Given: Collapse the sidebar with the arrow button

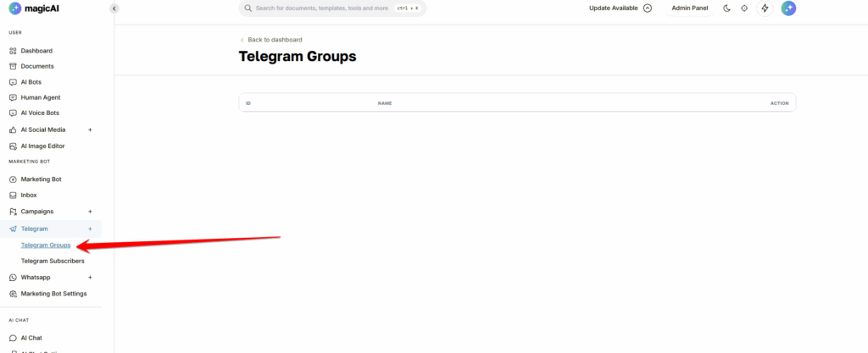Looking at the screenshot, I should click(114, 8).
